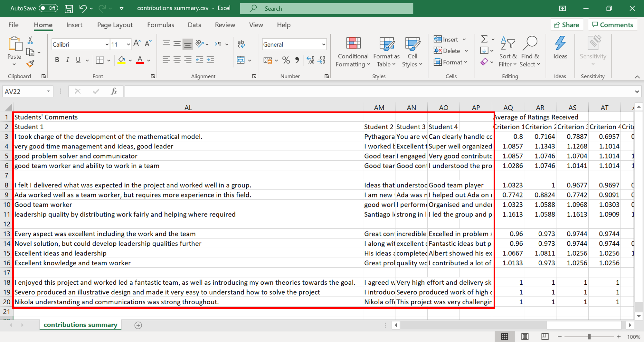Open the font name Calibri dropdown

(107, 44)
